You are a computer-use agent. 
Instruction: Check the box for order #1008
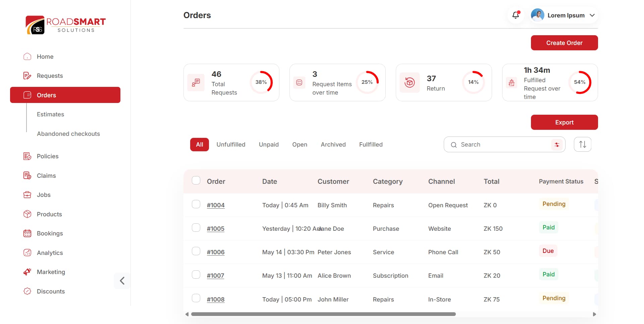(x=196, y=298)
